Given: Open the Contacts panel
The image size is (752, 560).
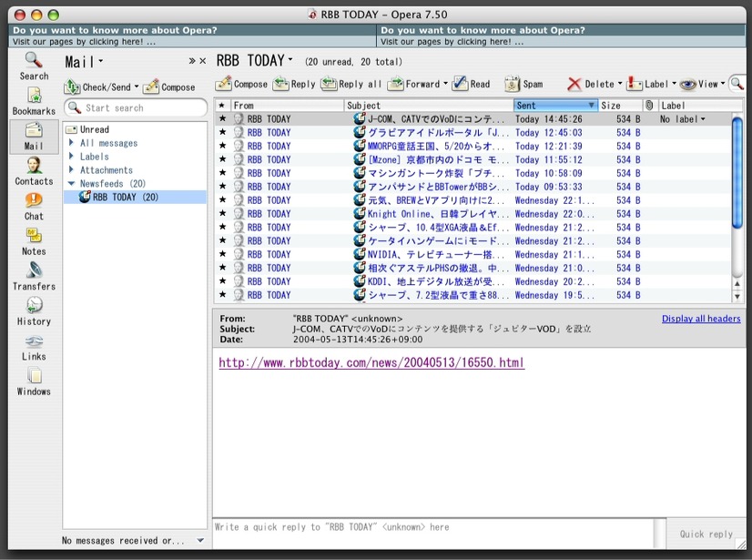Looking at the screenshot, I should click(x=34, y=172).
